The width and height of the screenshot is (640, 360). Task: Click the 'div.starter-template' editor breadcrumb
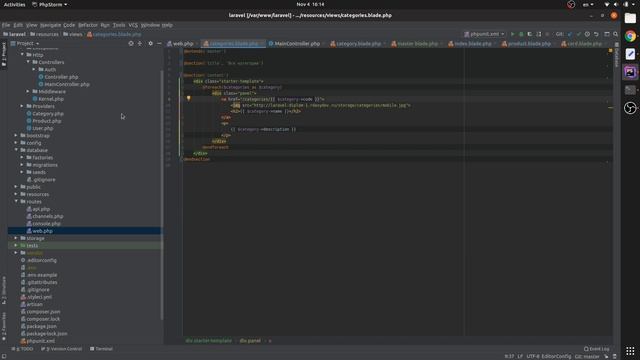209,341
